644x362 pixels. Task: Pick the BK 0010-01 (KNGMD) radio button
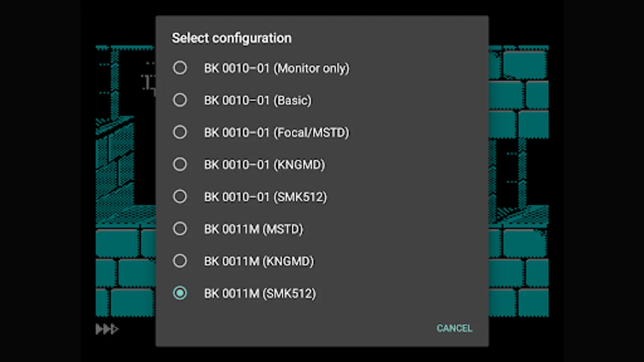point(180,165)
